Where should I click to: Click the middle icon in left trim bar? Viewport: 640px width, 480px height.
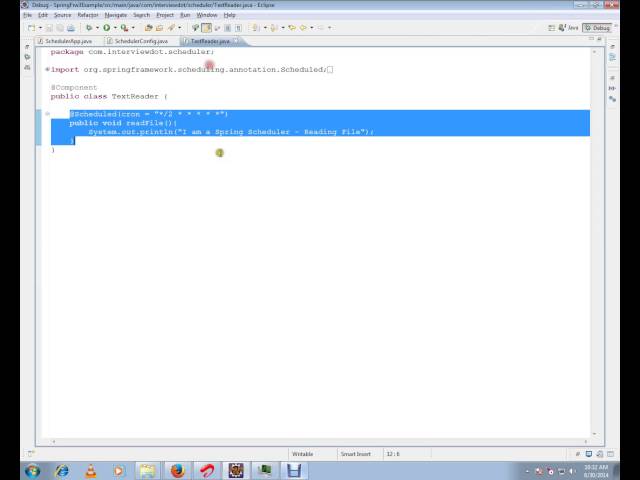tap(27, 57)
